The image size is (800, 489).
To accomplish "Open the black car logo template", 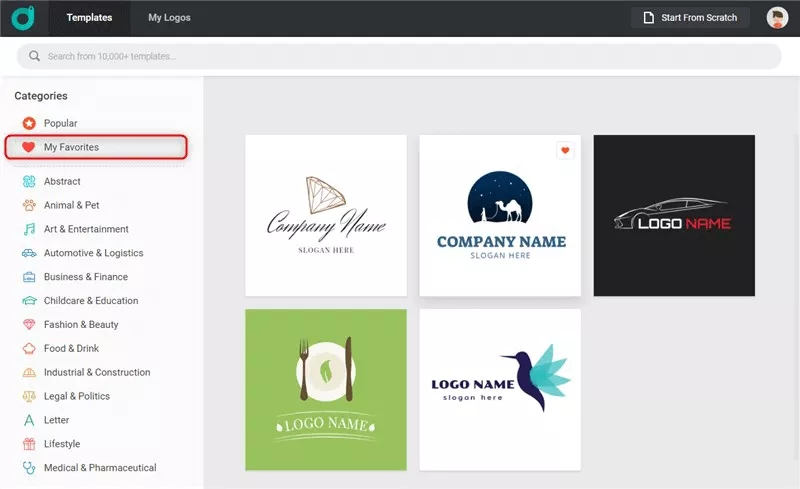I will click(x=674, y=215).
